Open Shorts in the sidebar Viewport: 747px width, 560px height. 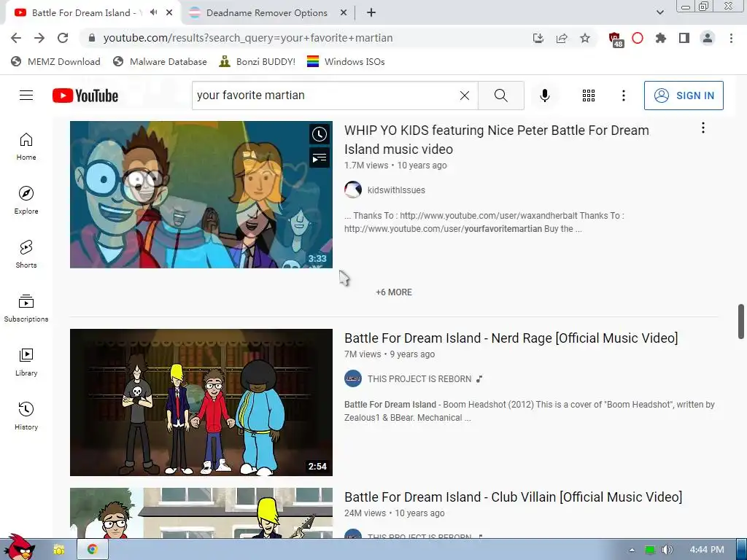pos(26,254)
